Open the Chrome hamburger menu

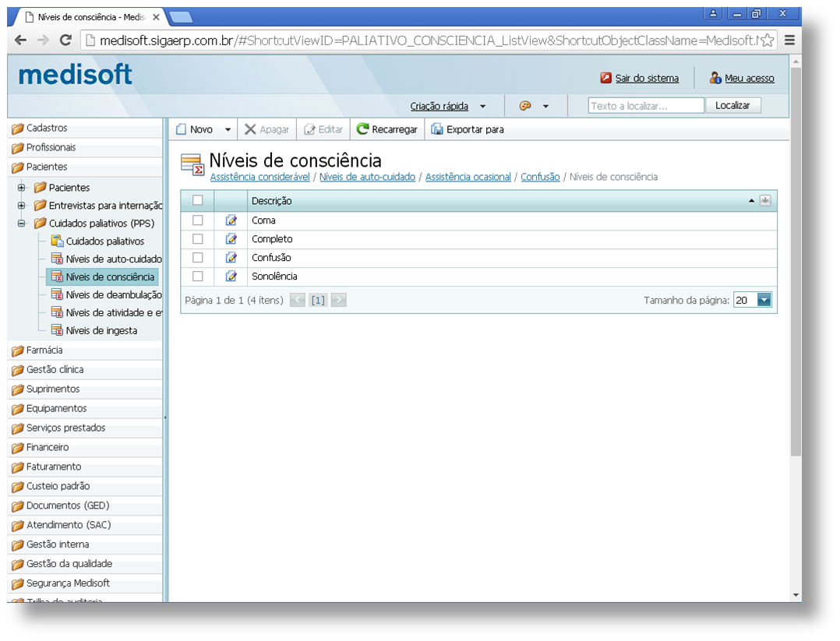click(789, 41)
